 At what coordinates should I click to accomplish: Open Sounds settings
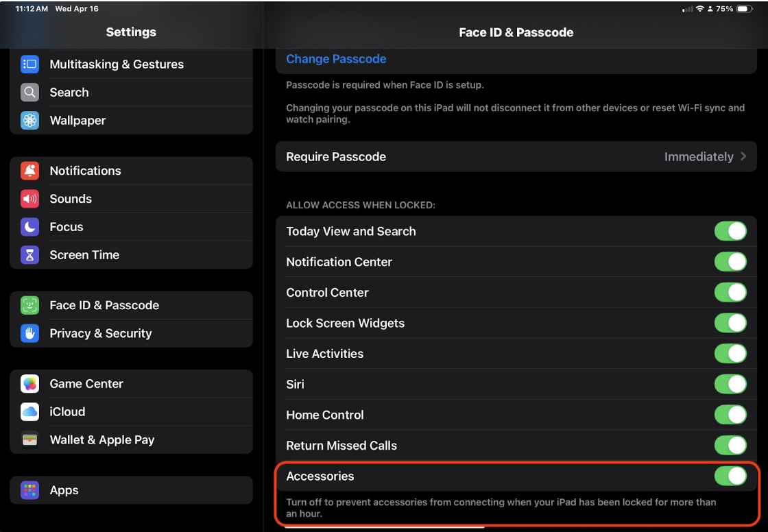[131, 199]
